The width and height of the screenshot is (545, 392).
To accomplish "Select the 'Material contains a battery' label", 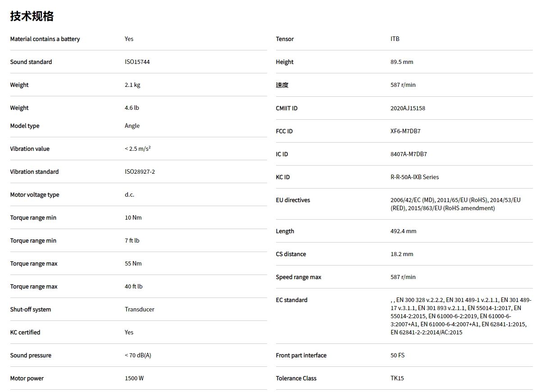I will pyautogui.click(x=45, y=39).
